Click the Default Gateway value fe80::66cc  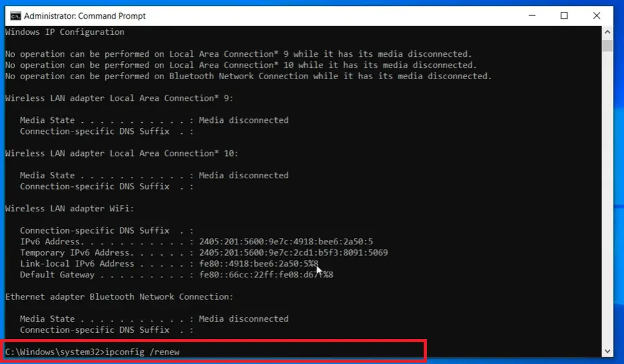[266, 275]
